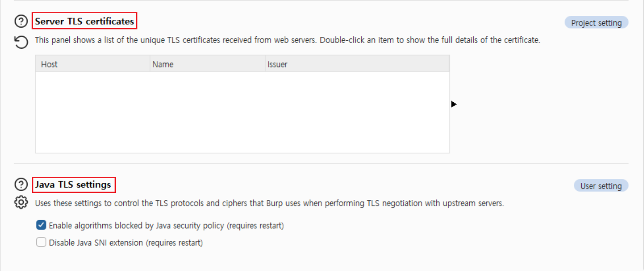Sort certificates by Host column header
The height and width of the screenshot is (271, 644).
pyautogui.click(x=93, y=64)
